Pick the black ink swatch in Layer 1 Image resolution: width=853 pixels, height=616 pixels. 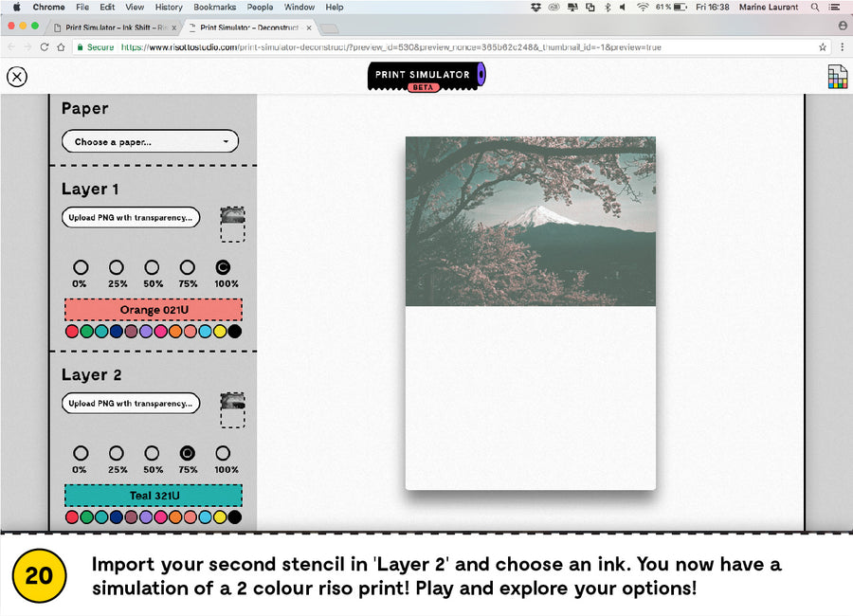click(x=235, y=332)
